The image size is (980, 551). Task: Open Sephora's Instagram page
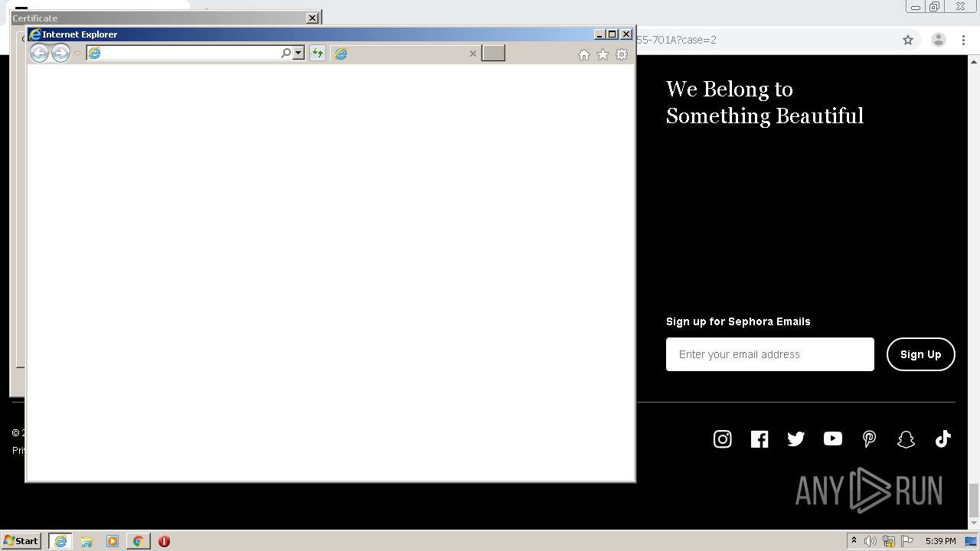723,439
